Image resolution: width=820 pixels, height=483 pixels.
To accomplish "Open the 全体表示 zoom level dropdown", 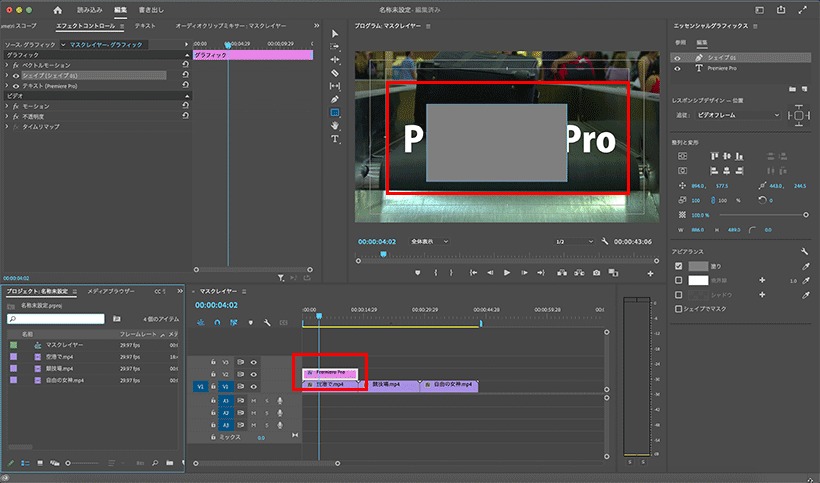I will pos(429,242).
